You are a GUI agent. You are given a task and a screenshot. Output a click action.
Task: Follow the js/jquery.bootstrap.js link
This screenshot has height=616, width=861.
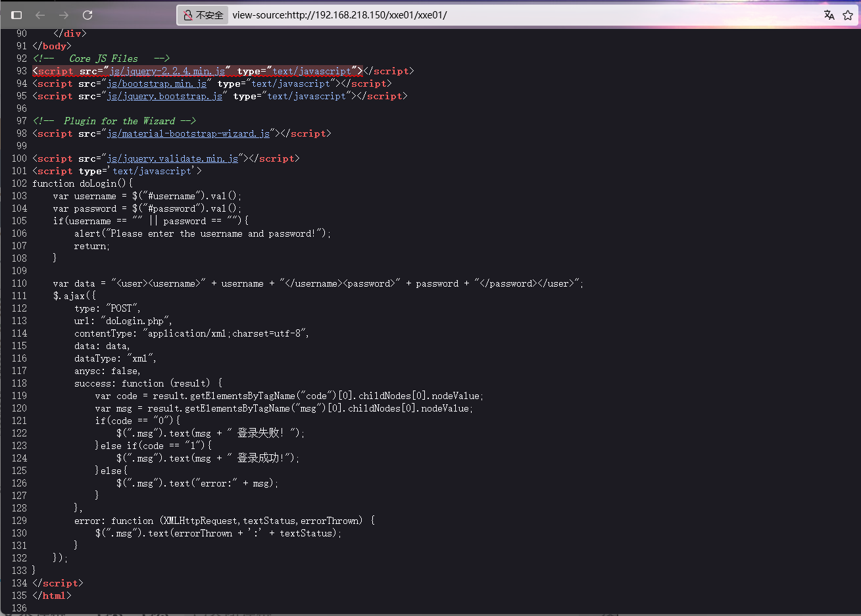click(164, 96)
